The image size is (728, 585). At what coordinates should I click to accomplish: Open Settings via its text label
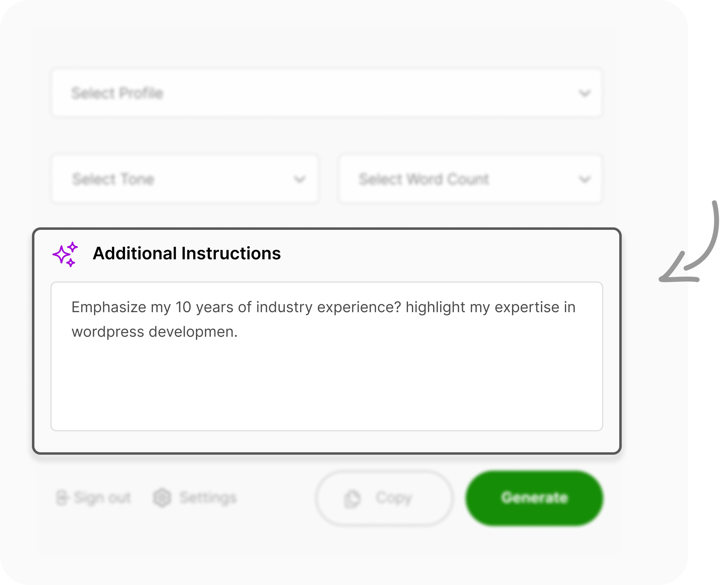coord(208,497)
